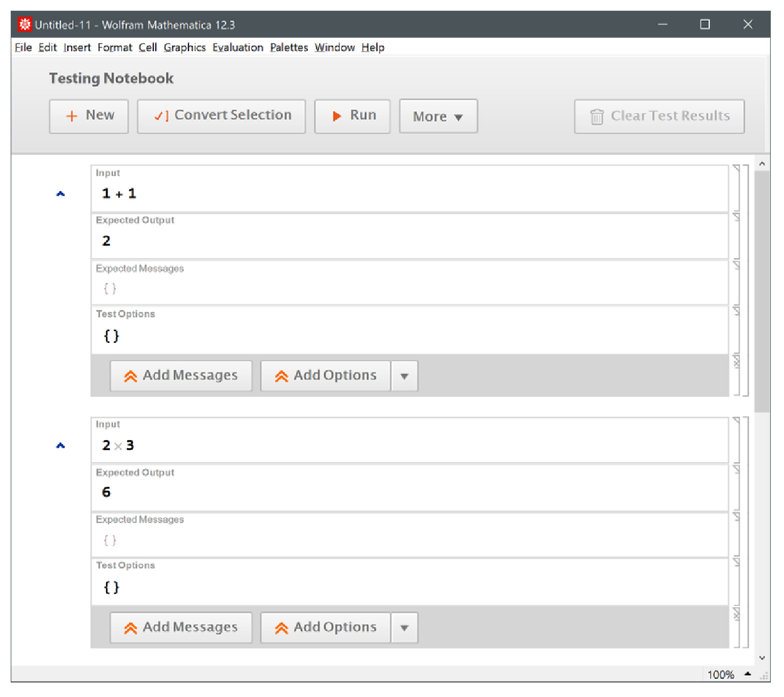Open the Evaluation menu

(x=237, y=48)
